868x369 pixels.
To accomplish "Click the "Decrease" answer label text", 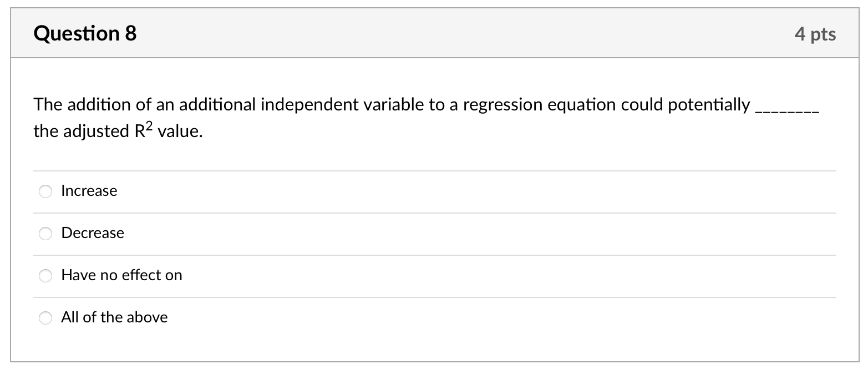I will (x=93, y=233).
